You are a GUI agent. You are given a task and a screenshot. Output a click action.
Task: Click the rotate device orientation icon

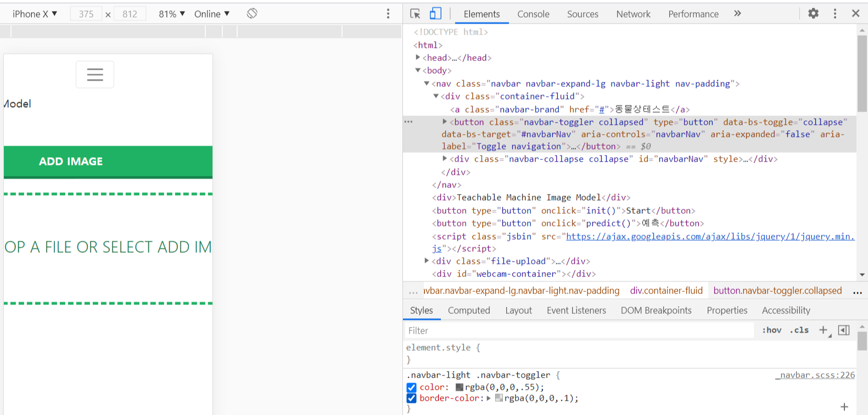point(252,14)
